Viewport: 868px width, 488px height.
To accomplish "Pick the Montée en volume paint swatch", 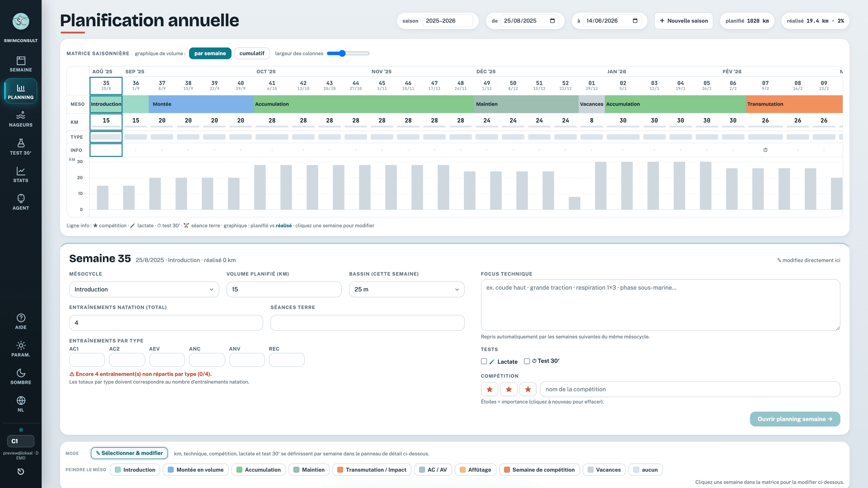I will (x=196, y=470).
